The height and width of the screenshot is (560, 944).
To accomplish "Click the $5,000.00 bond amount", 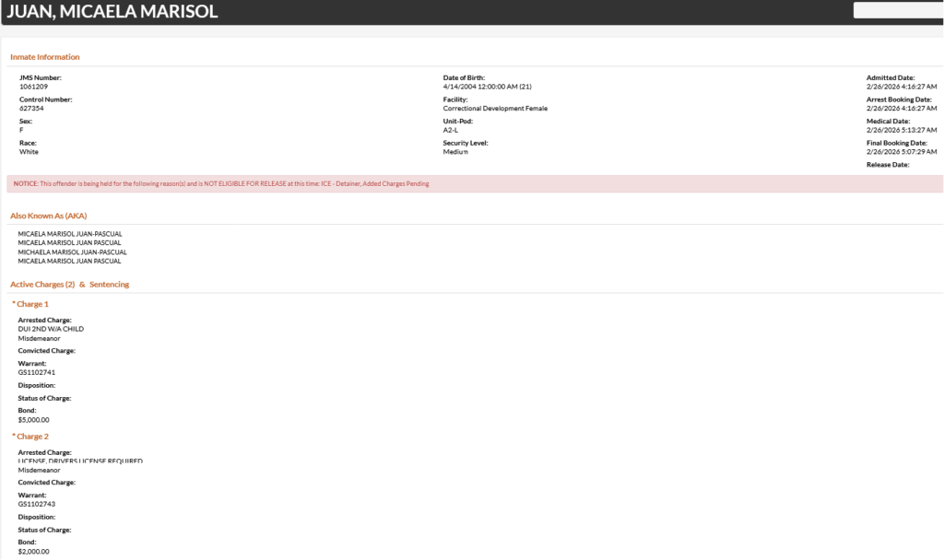I will pos(34,419).
